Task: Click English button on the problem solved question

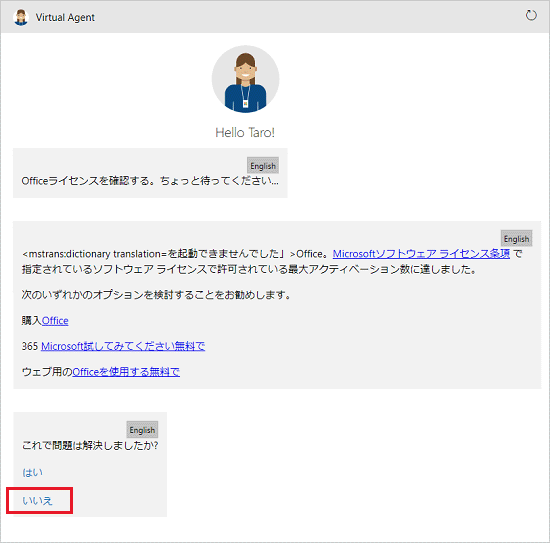Action: pyautogui.click(x=142, y=430)
